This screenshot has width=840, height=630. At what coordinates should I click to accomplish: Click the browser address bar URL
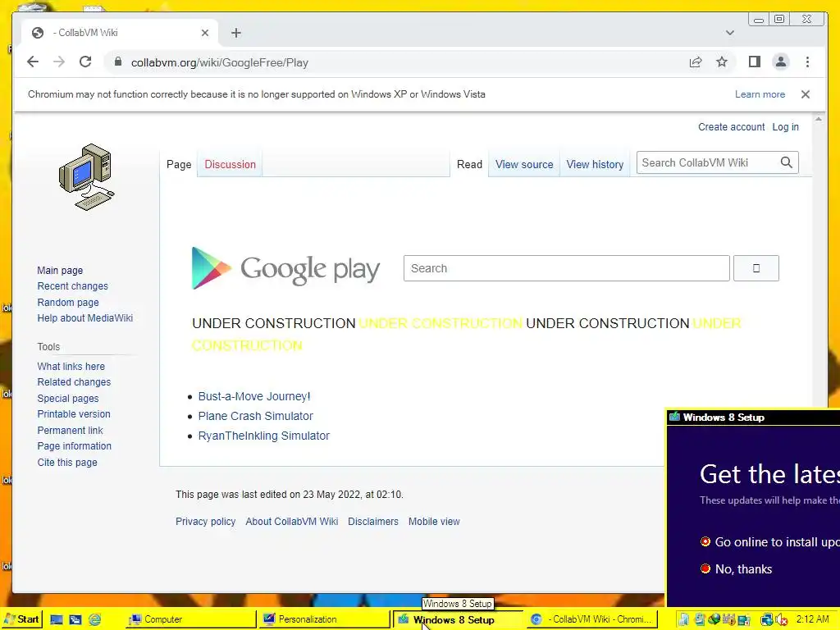point(220,62)
